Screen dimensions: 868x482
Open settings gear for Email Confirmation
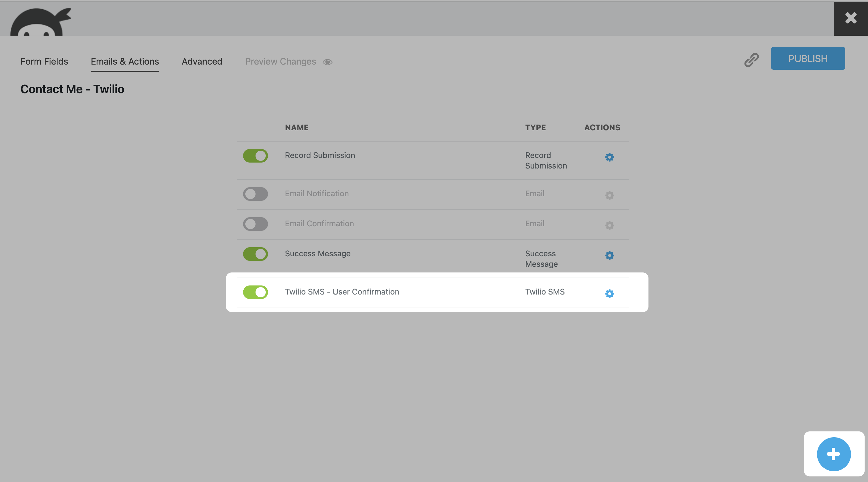tap(609, 225)
